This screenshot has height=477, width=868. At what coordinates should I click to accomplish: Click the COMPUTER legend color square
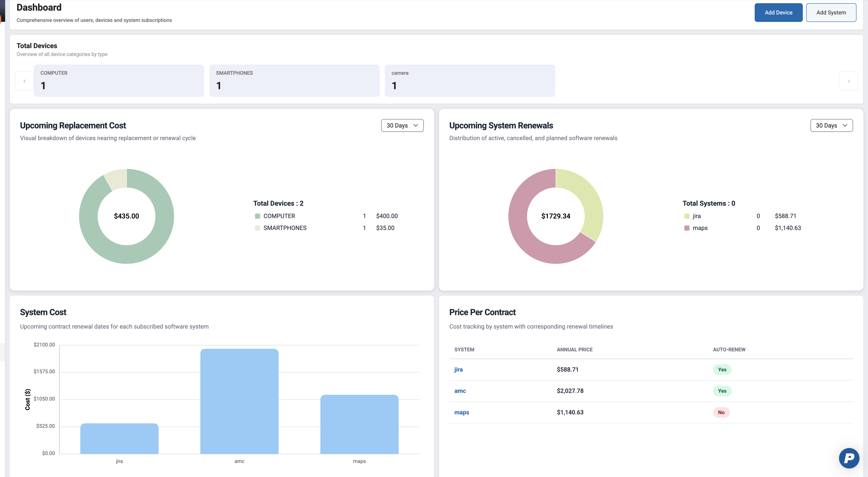pyautogui.click(x=257, y=216)
